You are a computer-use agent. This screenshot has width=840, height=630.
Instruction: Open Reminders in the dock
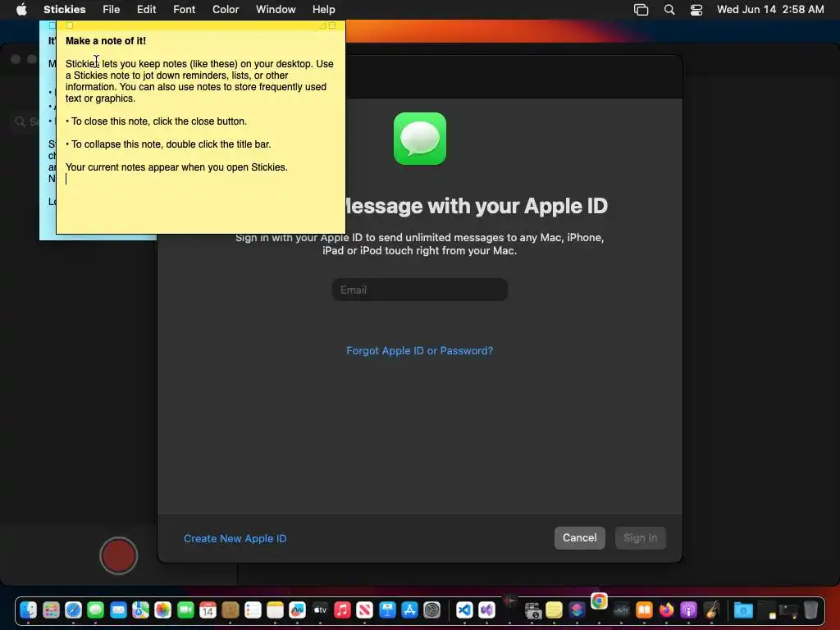pyautogui.click(x=253, y=609)
